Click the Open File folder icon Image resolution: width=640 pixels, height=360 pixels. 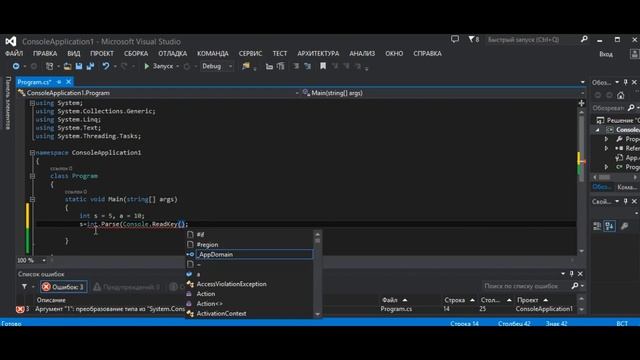coord(67,66)
